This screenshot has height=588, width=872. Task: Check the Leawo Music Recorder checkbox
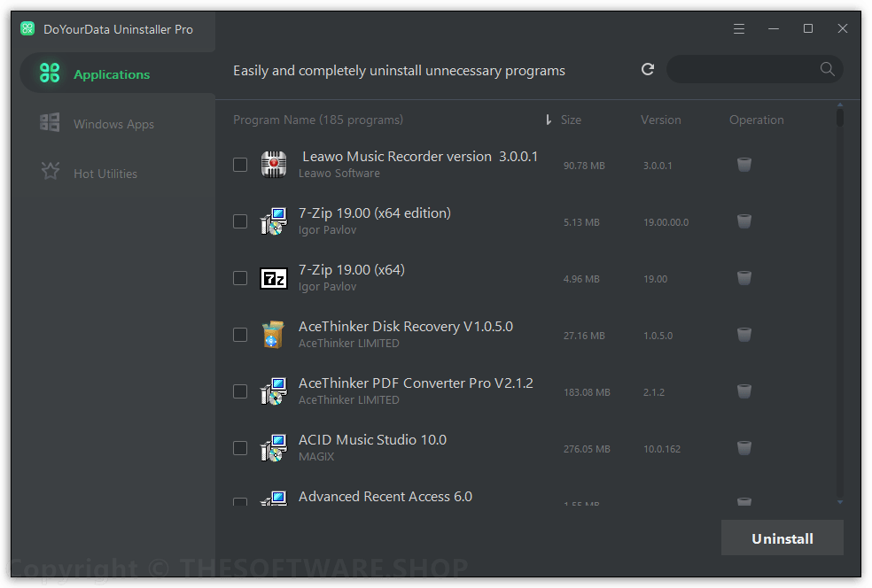240,165
